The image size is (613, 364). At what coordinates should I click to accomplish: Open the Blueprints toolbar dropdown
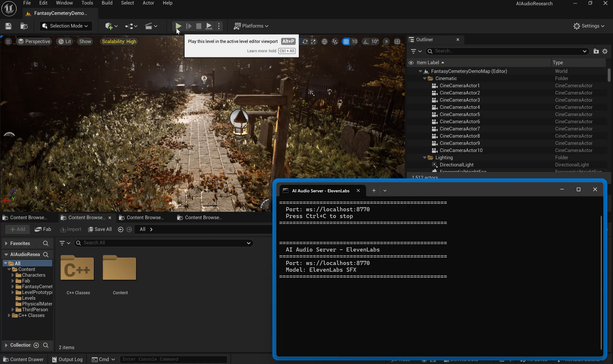tap(131, 26)
